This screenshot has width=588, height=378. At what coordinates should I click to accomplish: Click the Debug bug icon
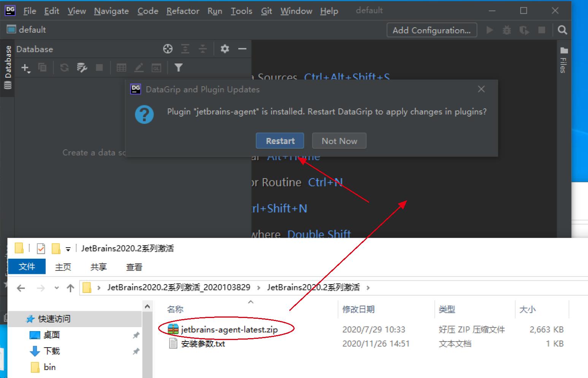(507, 30)
